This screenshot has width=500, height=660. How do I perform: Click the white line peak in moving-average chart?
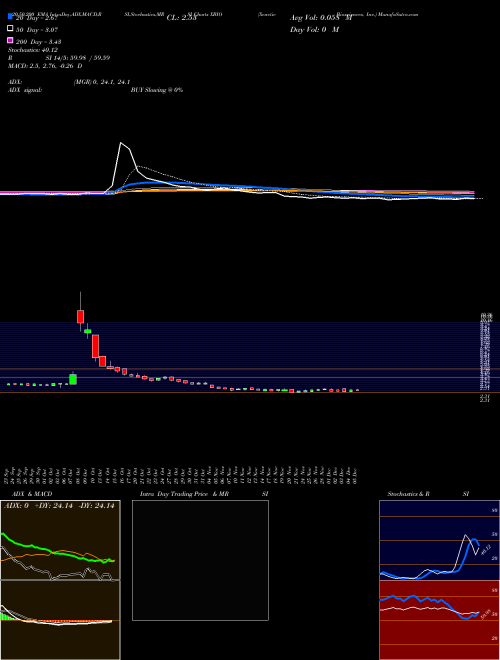pyautogui.click(x=121, y=143)
